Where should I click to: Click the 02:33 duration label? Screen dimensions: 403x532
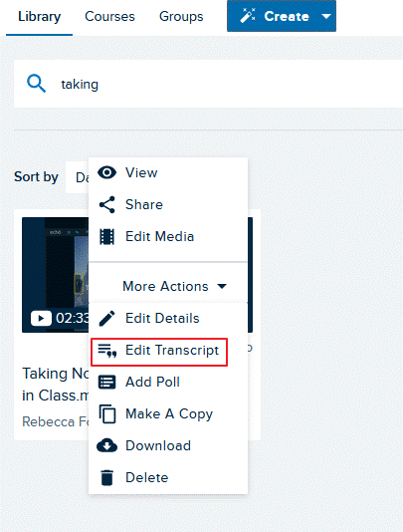pos(73,318)
